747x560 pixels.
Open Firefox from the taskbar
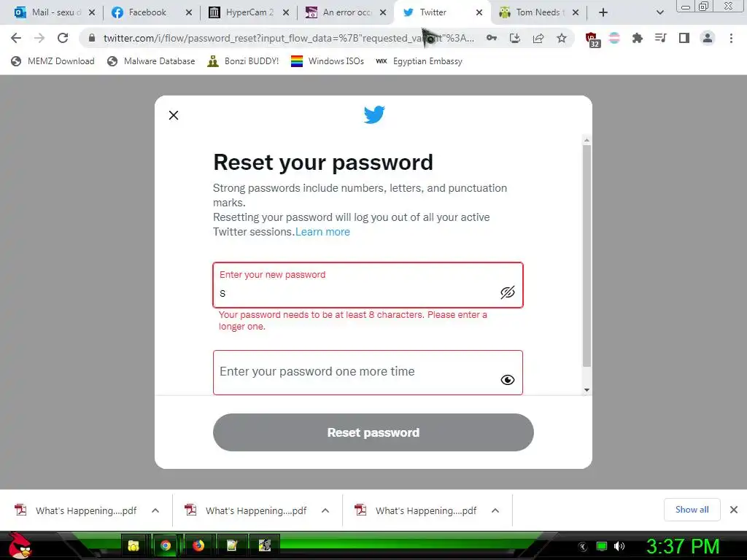[198, 545]
